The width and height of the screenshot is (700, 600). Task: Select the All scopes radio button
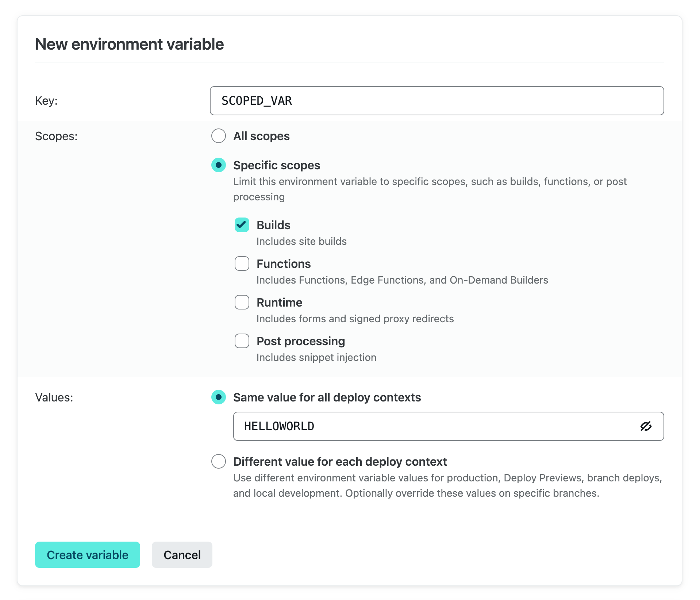tap(219, 136)
